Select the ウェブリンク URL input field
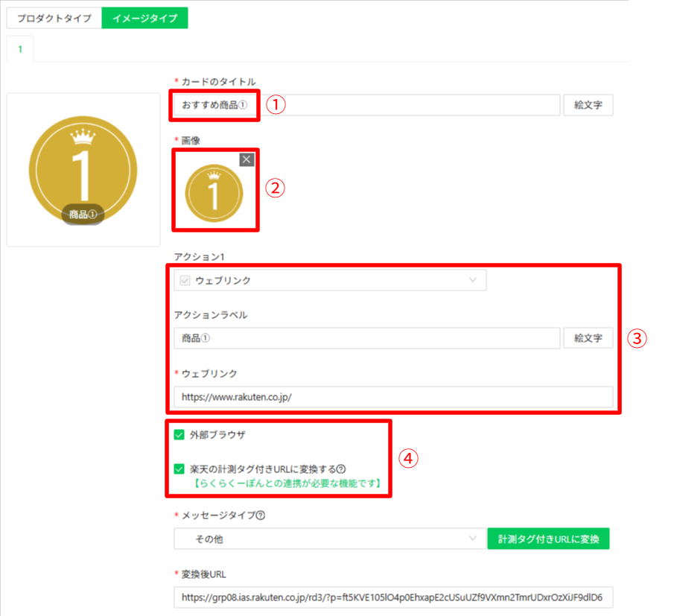This screenshot has width=674, height=616. (x=392, y=397)
